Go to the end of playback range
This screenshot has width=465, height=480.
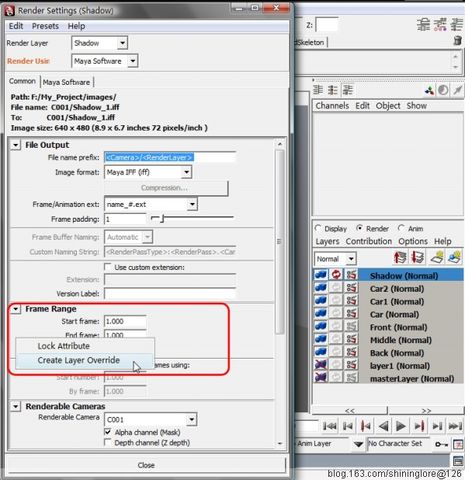(455, 426)
